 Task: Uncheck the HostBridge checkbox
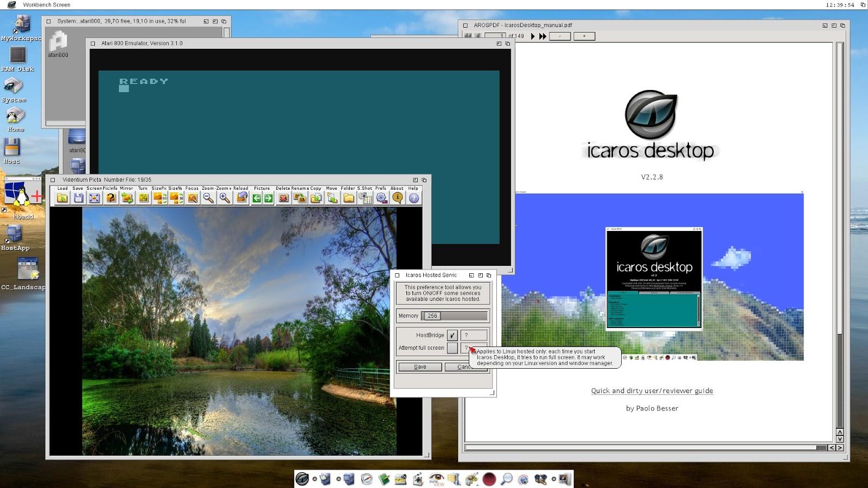pyautogui.click(x=452, y=335)
